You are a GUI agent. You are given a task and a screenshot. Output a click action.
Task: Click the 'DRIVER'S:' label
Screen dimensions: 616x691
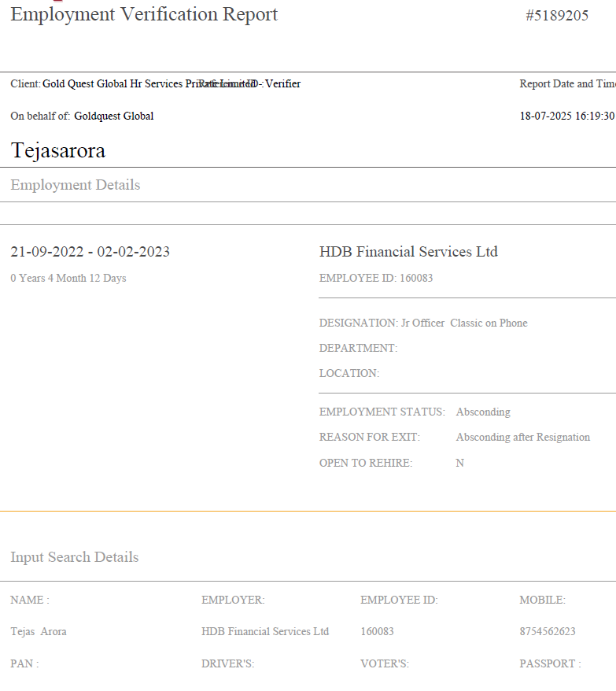(x=228, y=663)
